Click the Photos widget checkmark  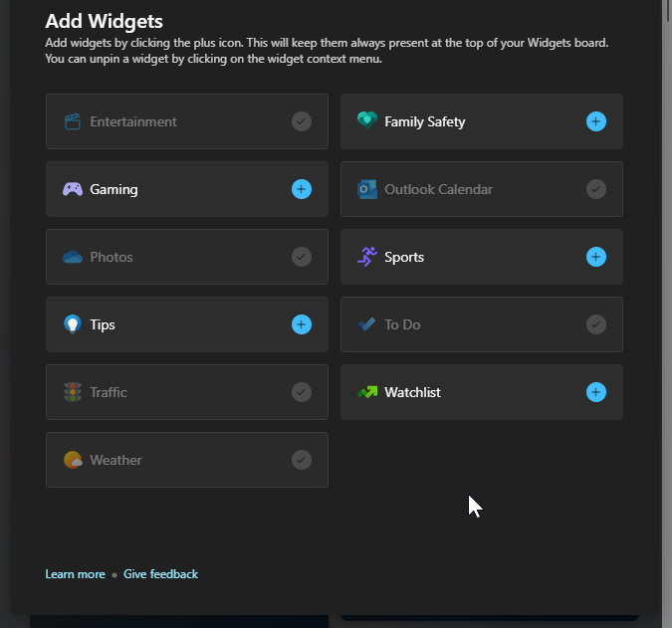click(302, 257)
